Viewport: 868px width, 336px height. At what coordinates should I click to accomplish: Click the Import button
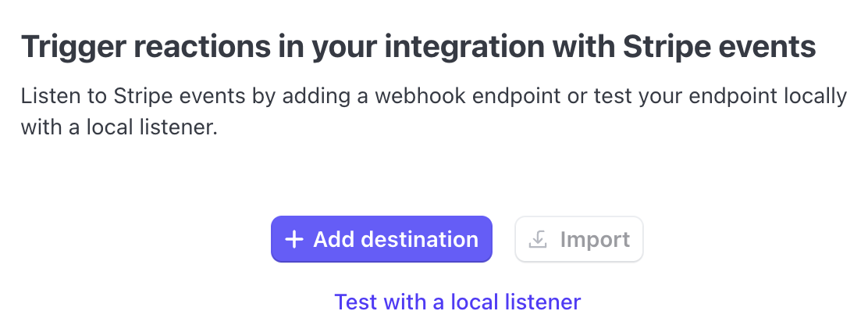pyautogui.click(x=579, y=239)
